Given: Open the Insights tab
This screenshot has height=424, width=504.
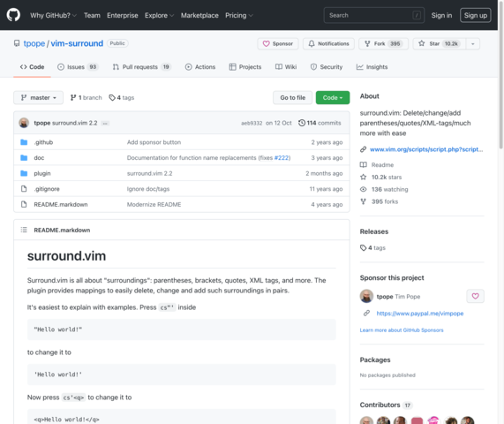Looking at the screenshot, I should coord(372,67).
